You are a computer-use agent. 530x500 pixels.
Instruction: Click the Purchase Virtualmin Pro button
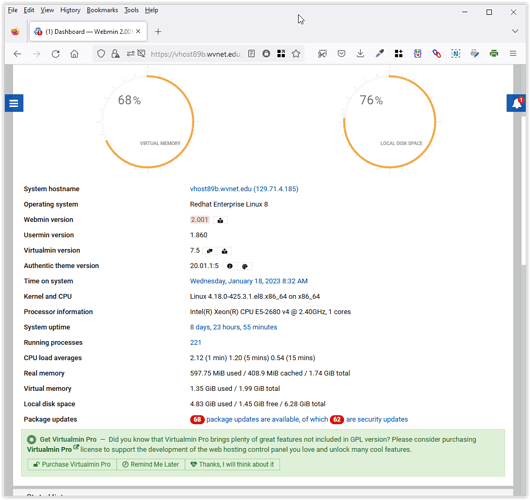72,465
